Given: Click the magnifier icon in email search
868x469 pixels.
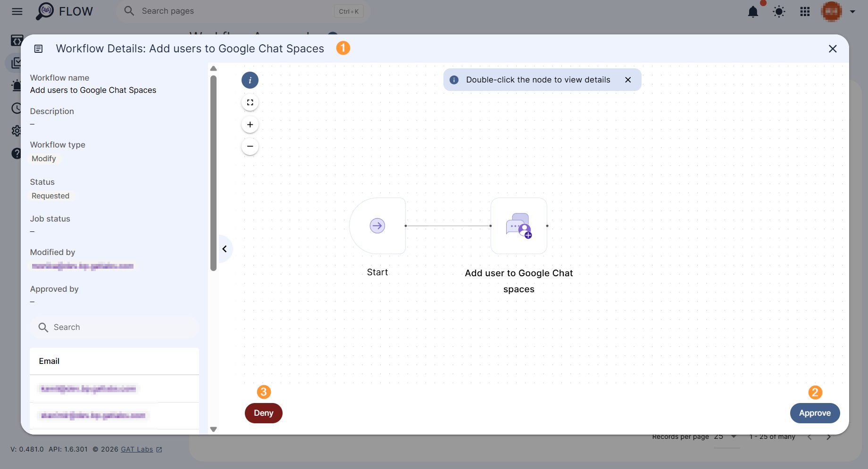Looking at the screenshot, I should pyautogui.click(x=43, y=327).
